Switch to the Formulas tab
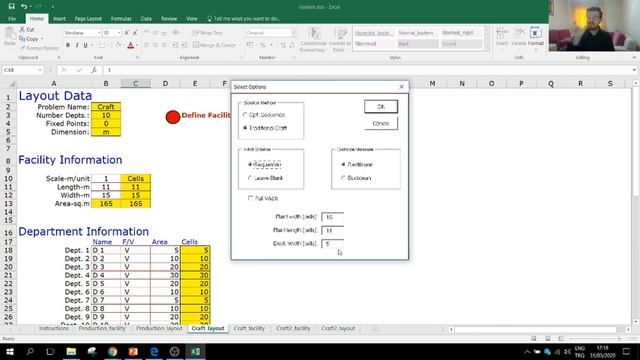Viewport: 640px width, 360px height. tap(121, 19)
